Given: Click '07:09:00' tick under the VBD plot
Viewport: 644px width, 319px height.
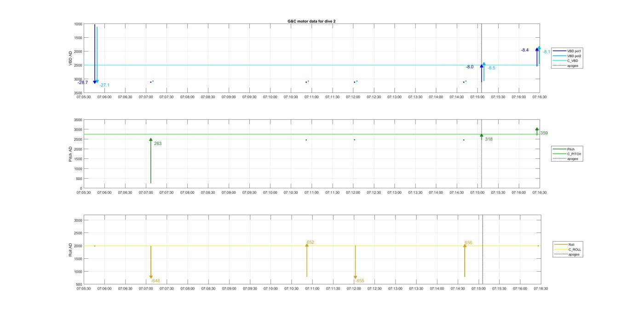Looking at the screenshot, I should pyautogui.click(x=229, y=97).
